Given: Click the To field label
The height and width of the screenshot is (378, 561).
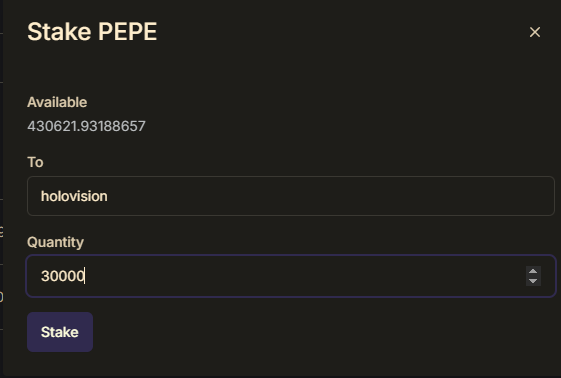Looking at the screenshot, I should coord(35,162).
